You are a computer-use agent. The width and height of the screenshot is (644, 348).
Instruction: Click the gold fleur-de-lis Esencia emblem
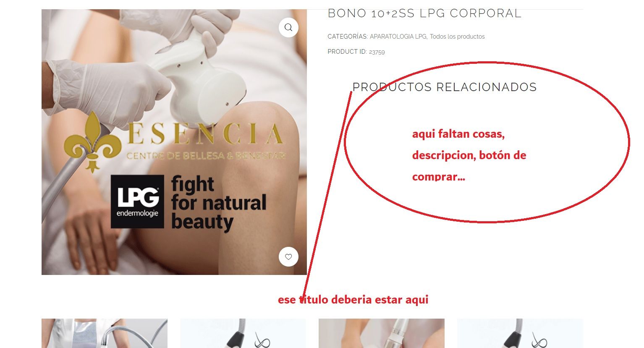click(x=92, y=141)
